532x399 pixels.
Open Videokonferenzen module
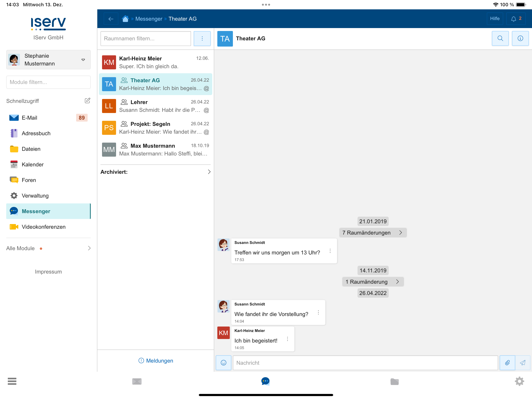coord(48,227)
